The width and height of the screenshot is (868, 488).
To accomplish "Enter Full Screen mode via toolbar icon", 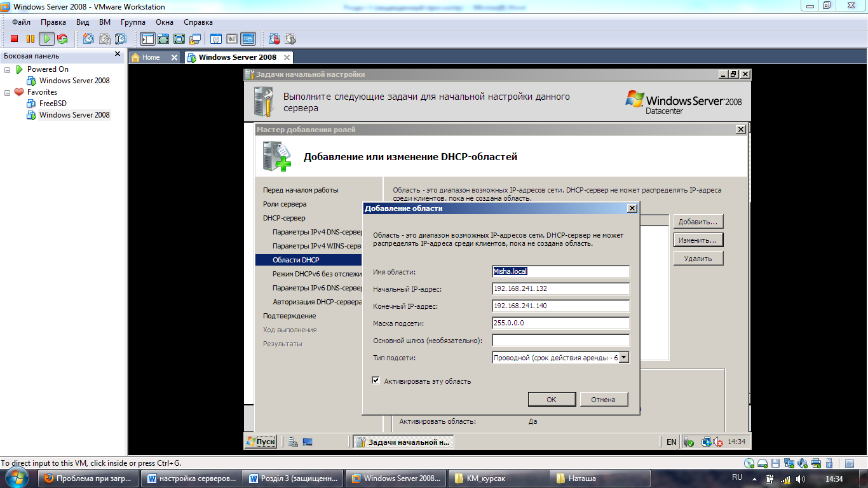I will point(179,39).
